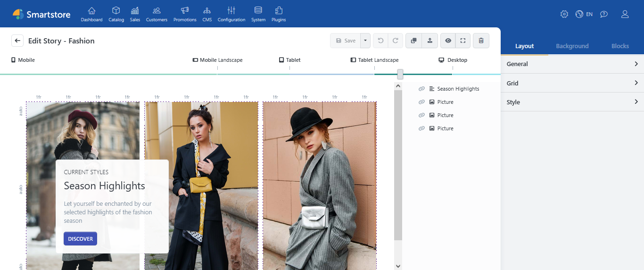This screenshot has height=270, width=644.
Task: Expand the Style section
Action: point(572,102)
